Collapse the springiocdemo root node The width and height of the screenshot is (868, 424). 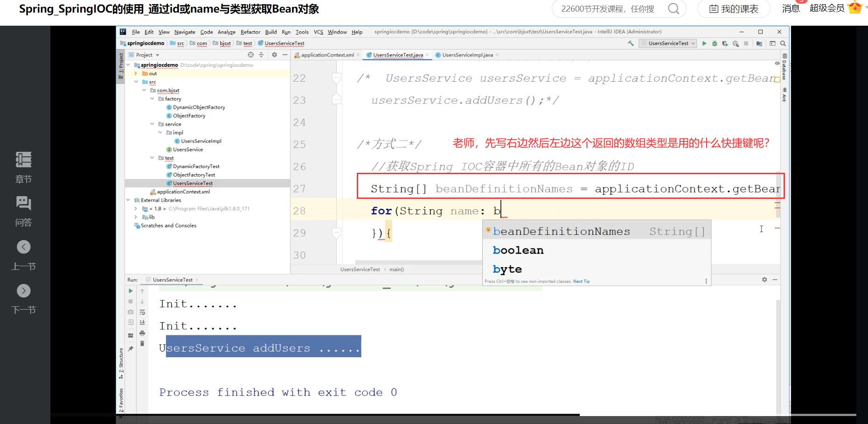click(128, 65)
